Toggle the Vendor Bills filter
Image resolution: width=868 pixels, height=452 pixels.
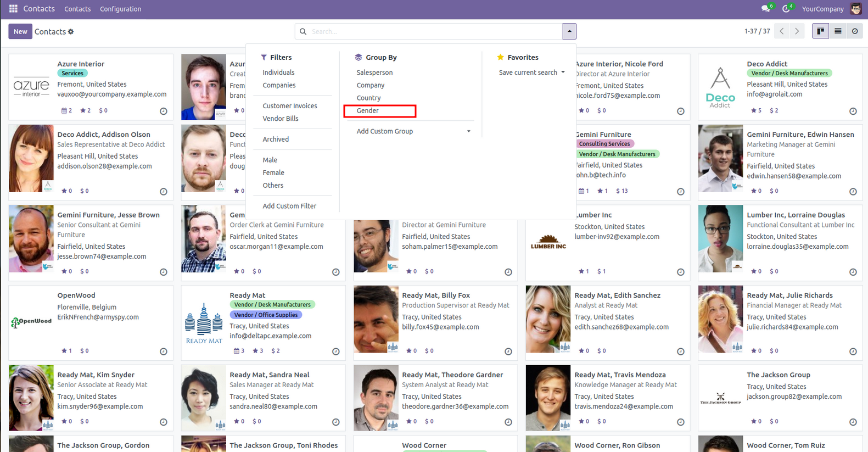281,119
